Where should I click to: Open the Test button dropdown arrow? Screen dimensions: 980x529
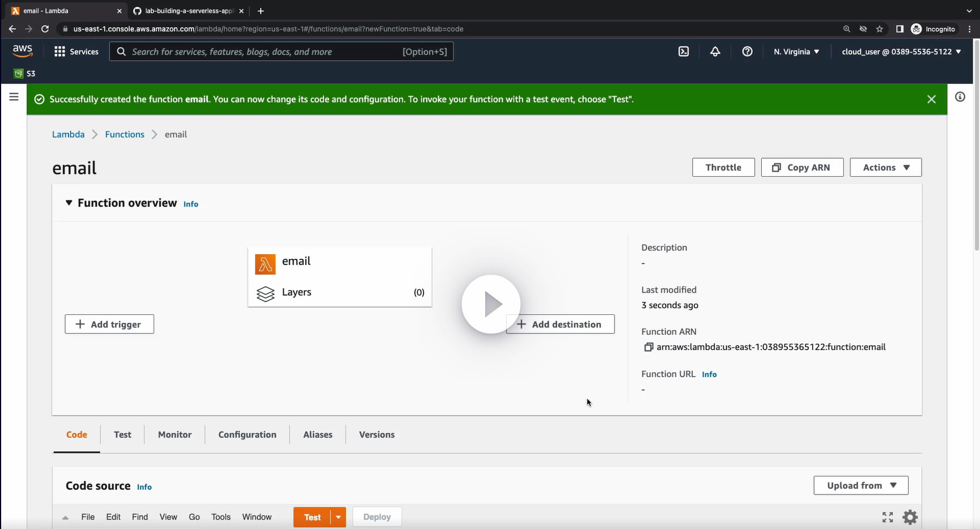point(338,517)
